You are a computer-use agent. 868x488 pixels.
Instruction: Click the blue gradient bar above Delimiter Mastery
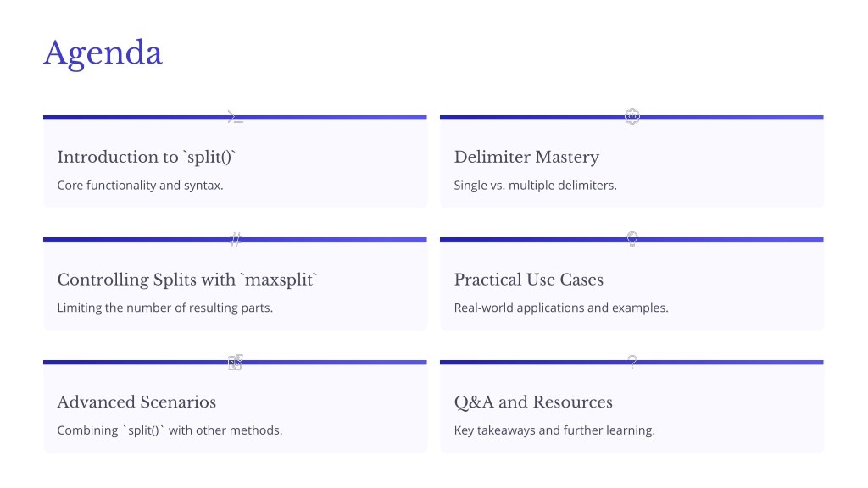(632, 117)
